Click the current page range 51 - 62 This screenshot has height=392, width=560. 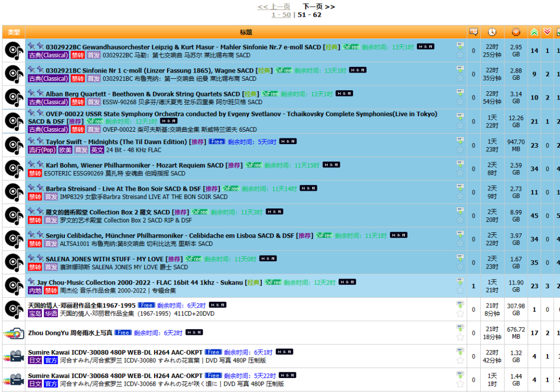pos(309,15)
